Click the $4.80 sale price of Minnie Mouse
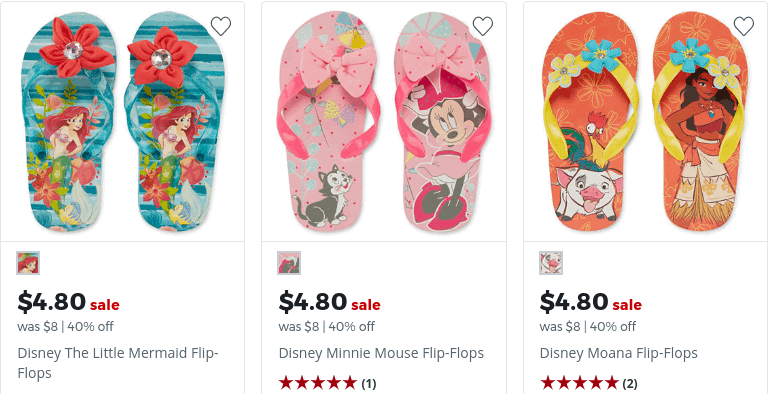 (313, 301)
